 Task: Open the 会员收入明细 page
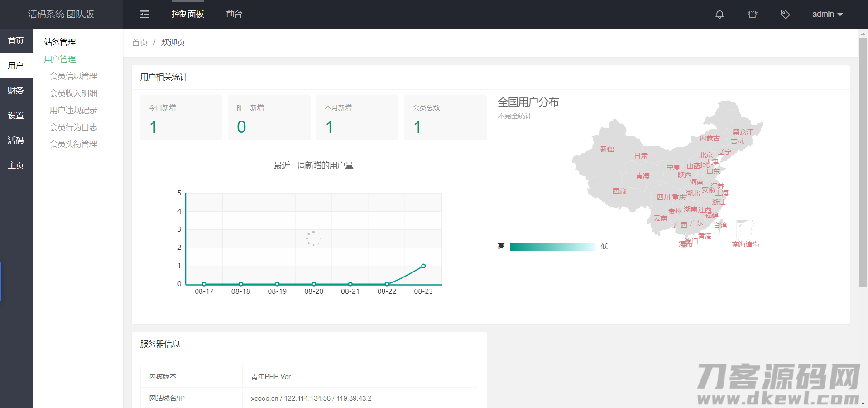pyautogui.click(x=73, y=92)
